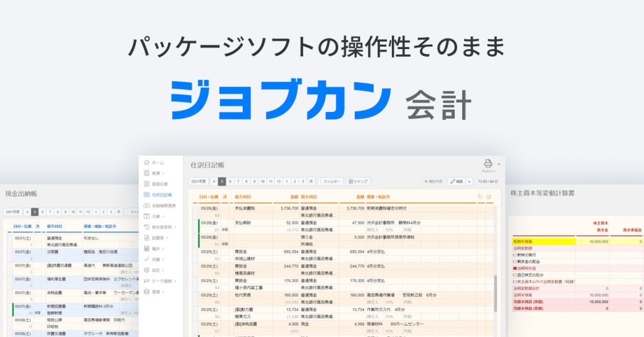
Task: Select month 12 tab in 仕訳日記帳
Action: click(279, 182)
